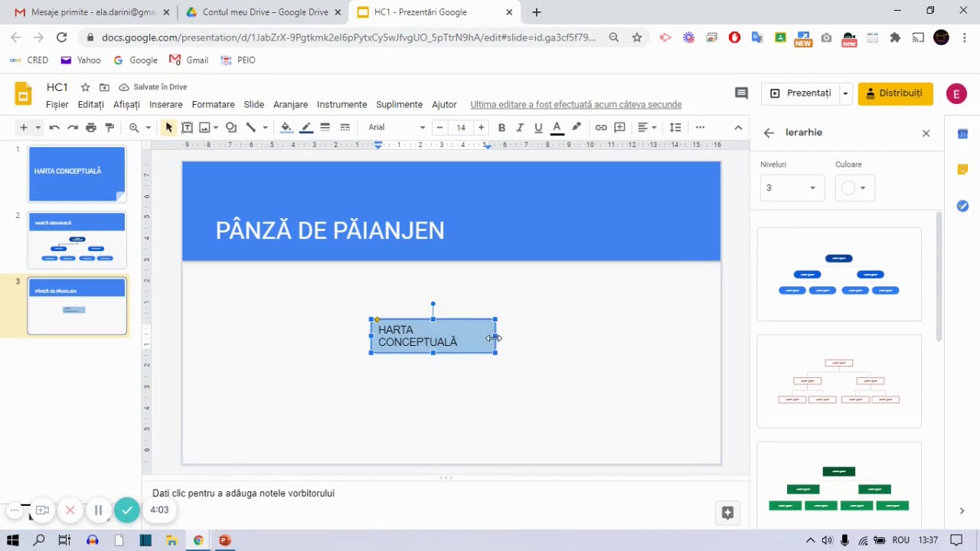
Task: Open the Fișier menu
Action: [57, 104]
